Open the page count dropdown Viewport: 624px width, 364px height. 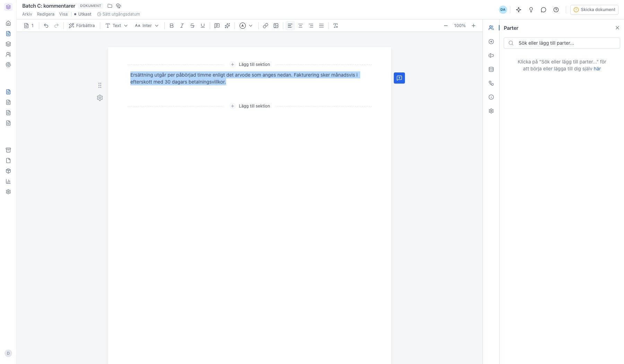click(x=29, y=26)
